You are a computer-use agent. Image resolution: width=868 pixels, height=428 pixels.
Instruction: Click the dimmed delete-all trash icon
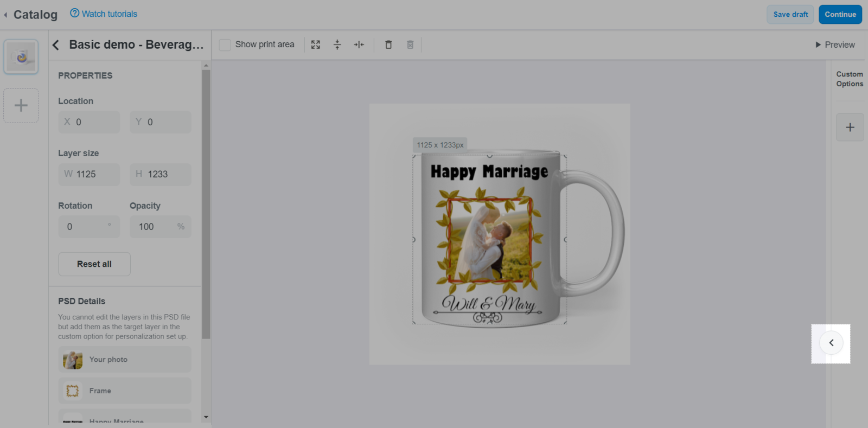coord(410,44)
